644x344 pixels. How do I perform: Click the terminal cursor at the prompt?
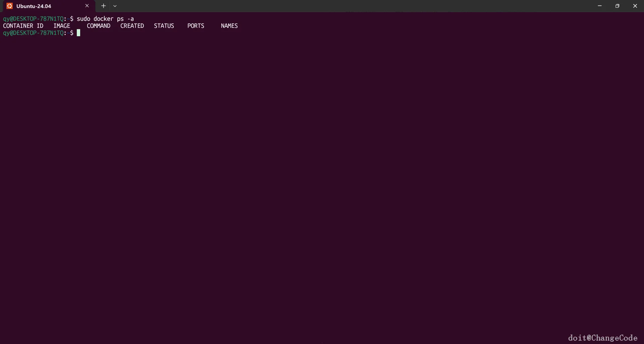tap(78, 33)
